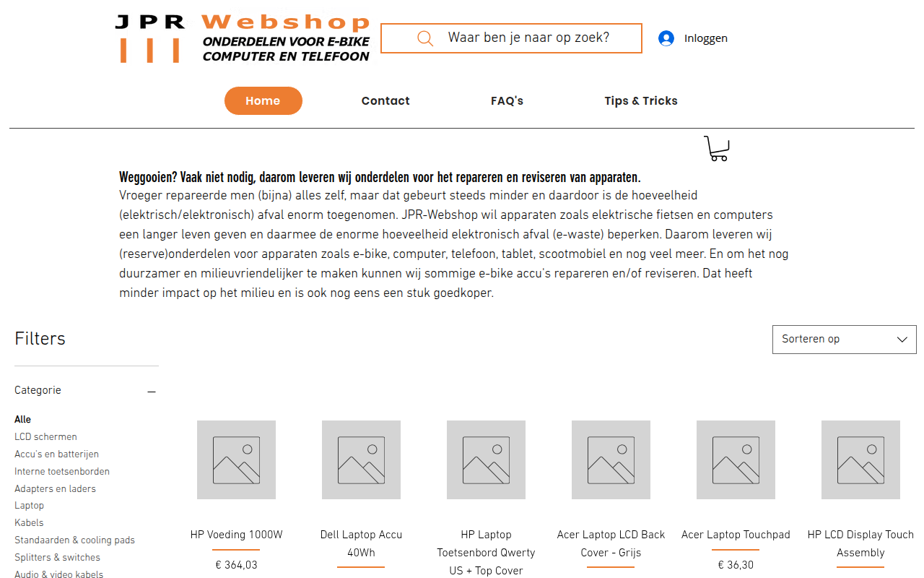Filter by Standaarden & cooling pads category
The image size is (924, 578).
pyautogui.click(x=74, y=540)
